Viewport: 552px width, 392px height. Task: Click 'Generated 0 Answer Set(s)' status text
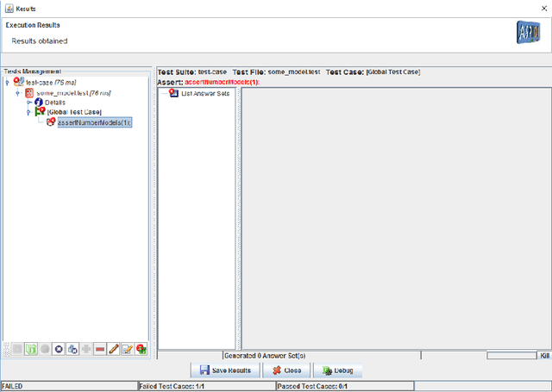coord(265,356)
